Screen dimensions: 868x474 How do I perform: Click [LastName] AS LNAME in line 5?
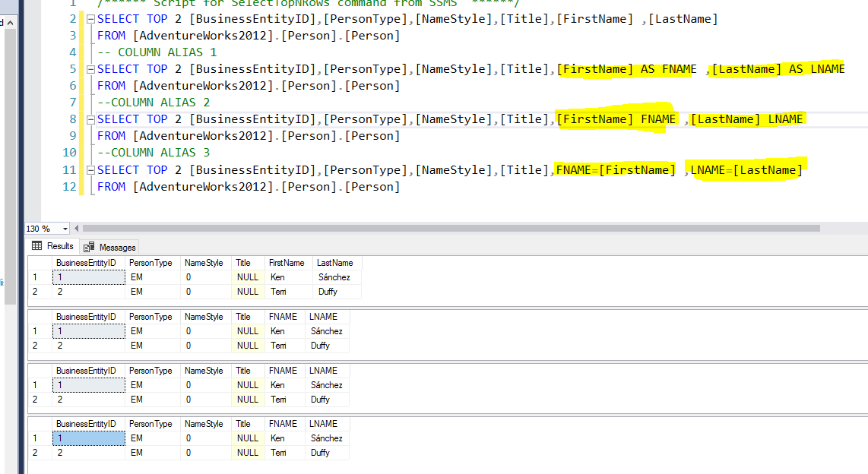click(778, 69)
